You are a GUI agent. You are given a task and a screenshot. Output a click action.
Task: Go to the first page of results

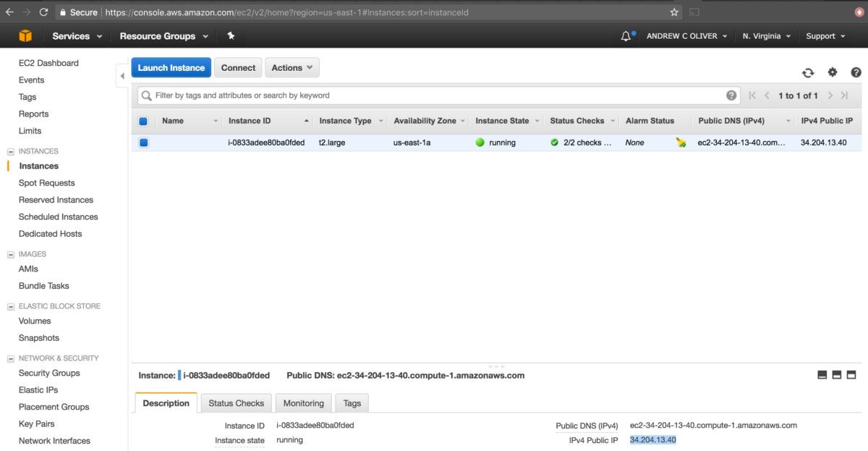(752, 96)
